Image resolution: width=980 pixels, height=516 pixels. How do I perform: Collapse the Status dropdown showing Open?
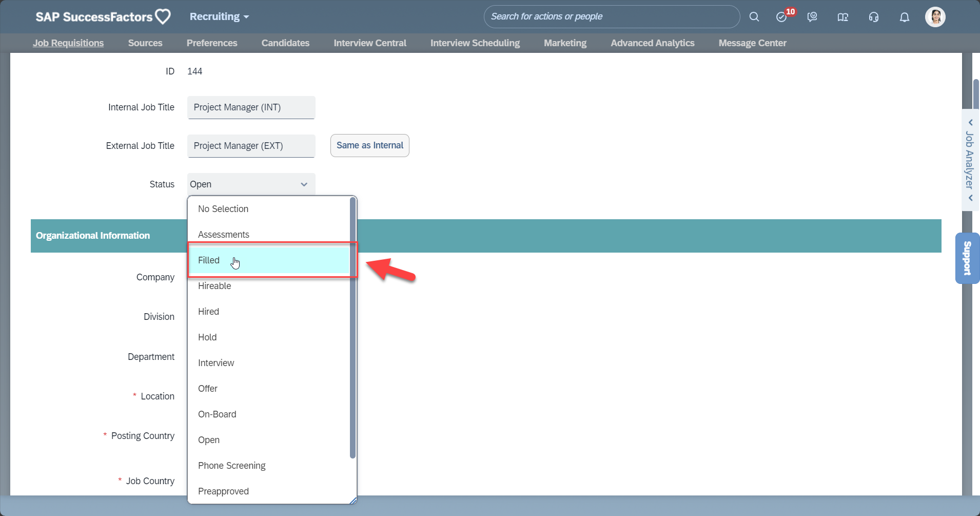251,184
